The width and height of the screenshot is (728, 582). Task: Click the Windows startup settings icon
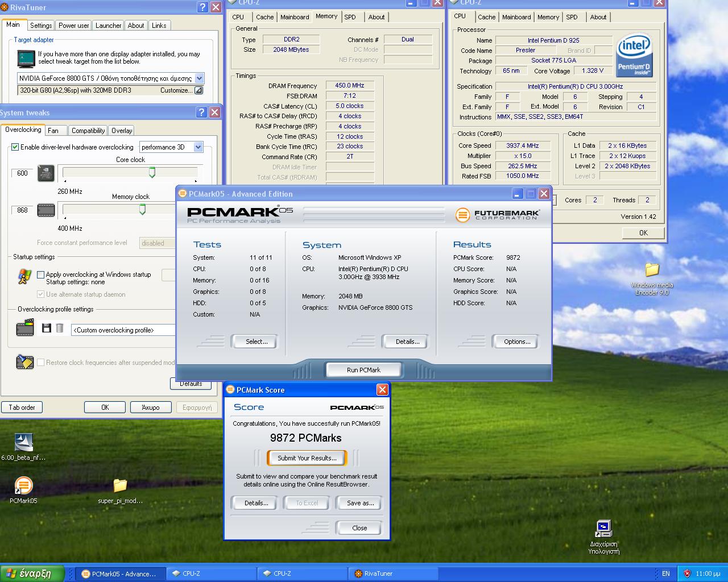(24, 277)
